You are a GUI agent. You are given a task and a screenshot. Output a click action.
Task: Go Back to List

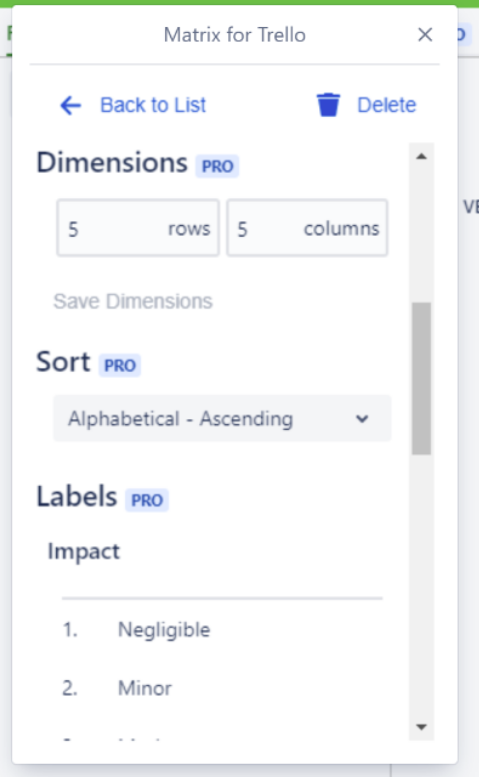[153, 105]
